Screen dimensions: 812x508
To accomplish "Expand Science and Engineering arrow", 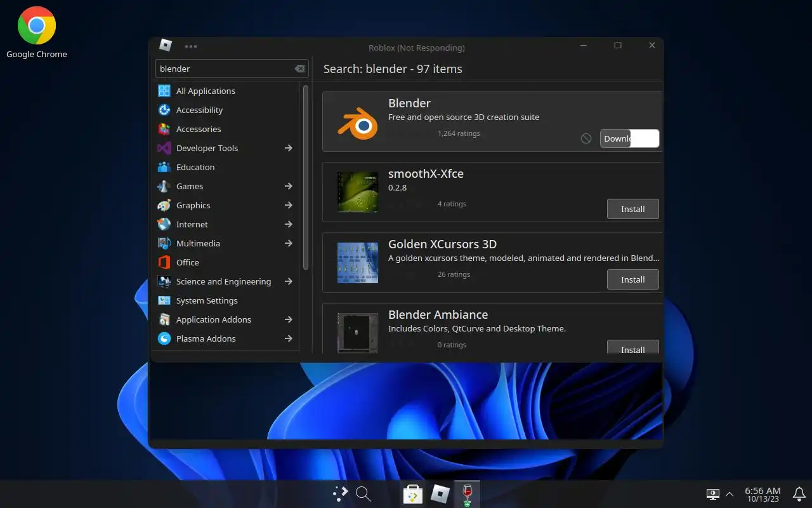I will (289, 281).
